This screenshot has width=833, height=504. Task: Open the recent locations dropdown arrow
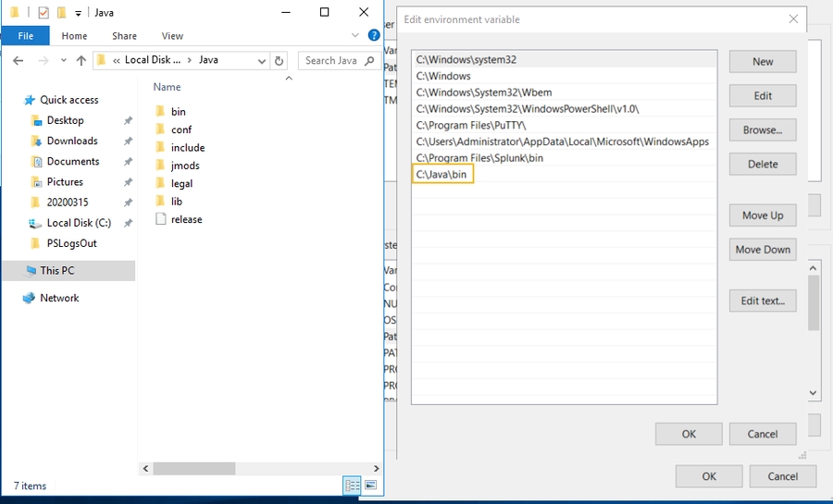(x=62, y=61)
